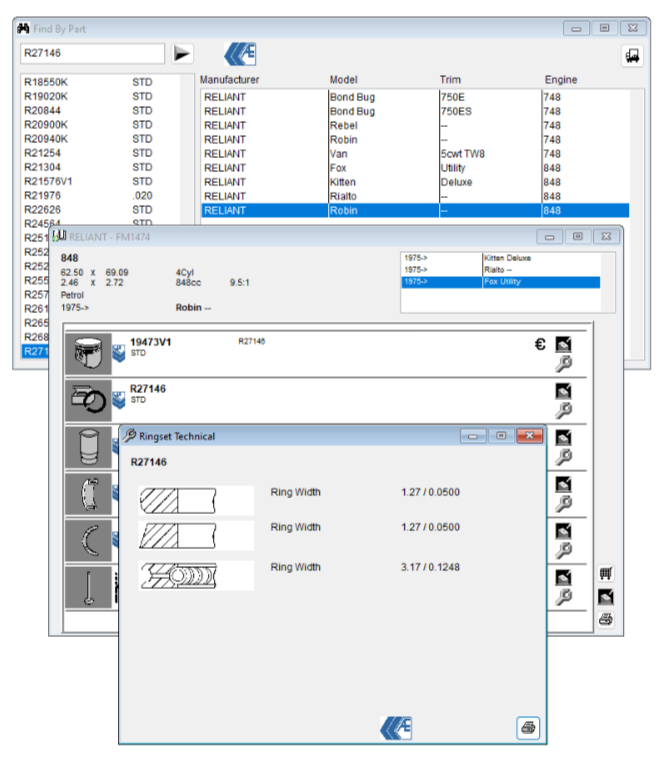The height and width of the screenshot is (758, 665).
Task: Open the wrench icon on the cylinder liner row
Action: 563,457
